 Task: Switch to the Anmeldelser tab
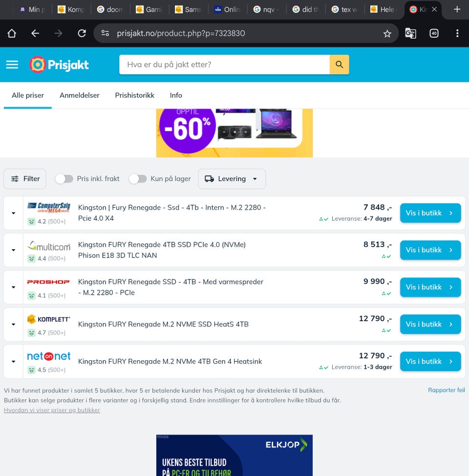80,95
